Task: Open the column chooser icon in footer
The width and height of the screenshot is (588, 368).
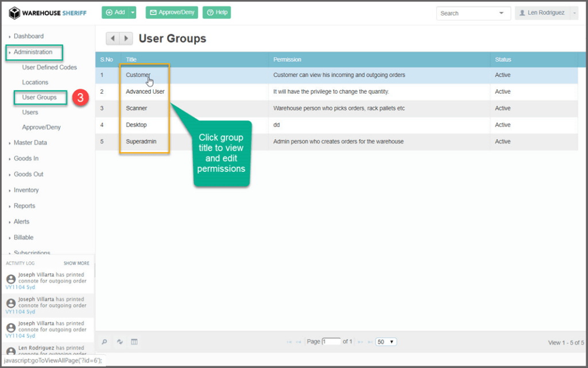Action: [x=134, y=342]
